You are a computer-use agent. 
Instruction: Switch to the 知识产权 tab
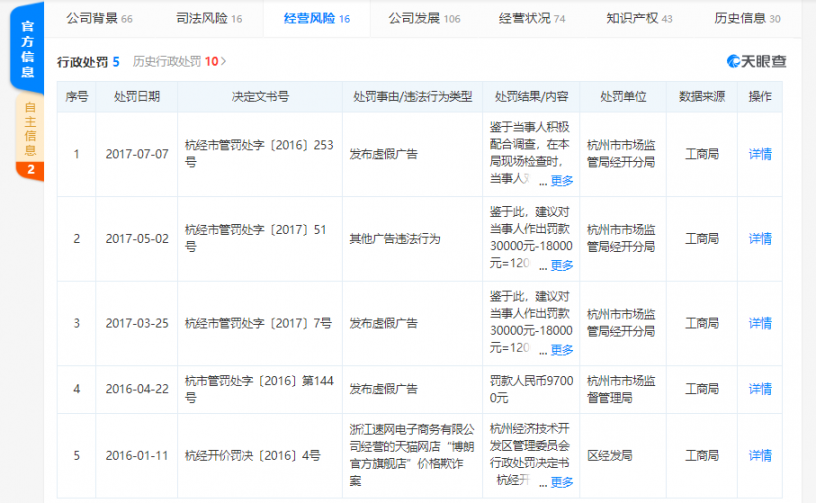click(639, 19)
